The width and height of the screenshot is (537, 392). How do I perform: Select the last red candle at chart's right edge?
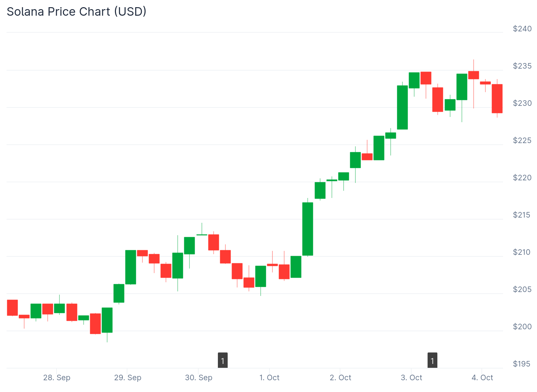point(497,99)
